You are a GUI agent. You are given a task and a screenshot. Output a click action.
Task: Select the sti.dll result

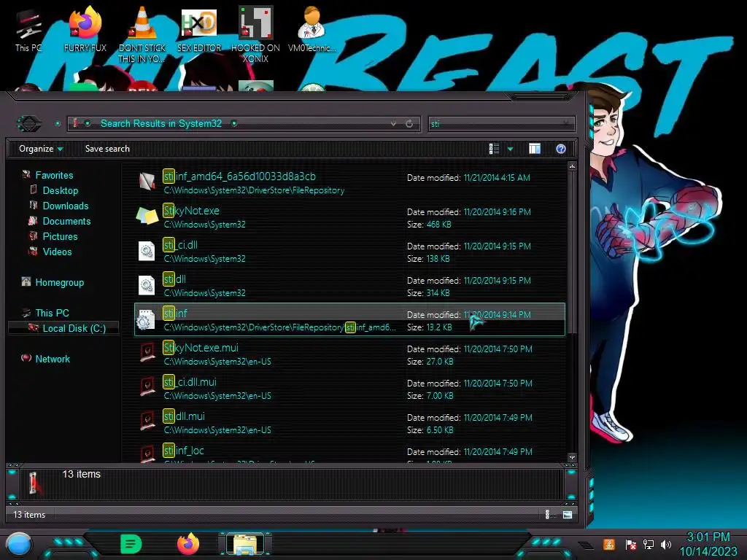tap(349, 285)
